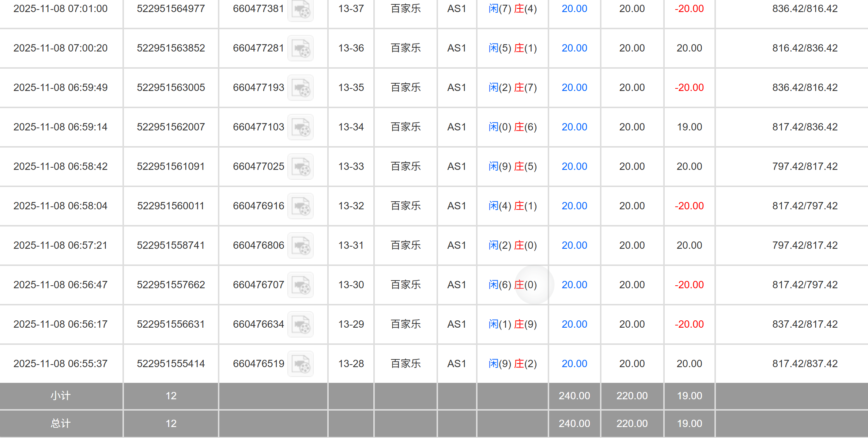View video replay for game 660477103
The height and width of the screenshot is (438, 868).
click(x=301, y=127)
